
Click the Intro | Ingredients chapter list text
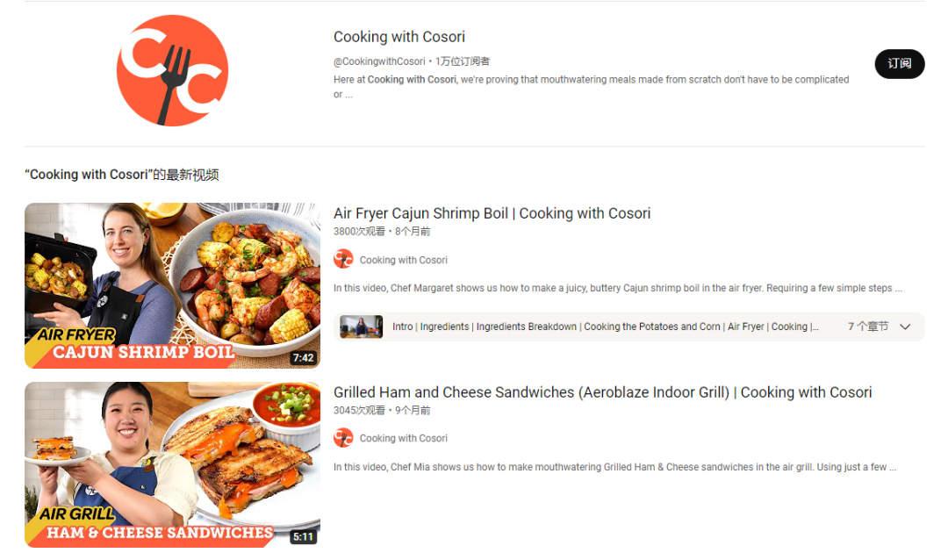click(605, 327)
